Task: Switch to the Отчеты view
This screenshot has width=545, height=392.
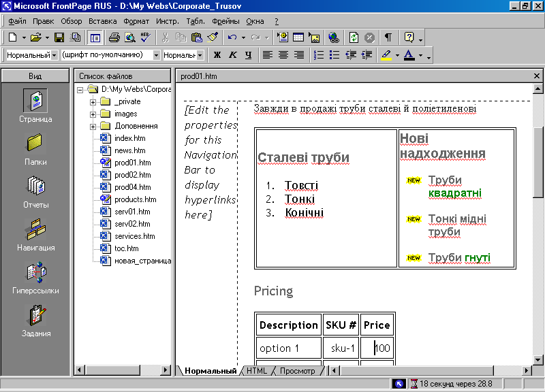Action: coord(35,192)
